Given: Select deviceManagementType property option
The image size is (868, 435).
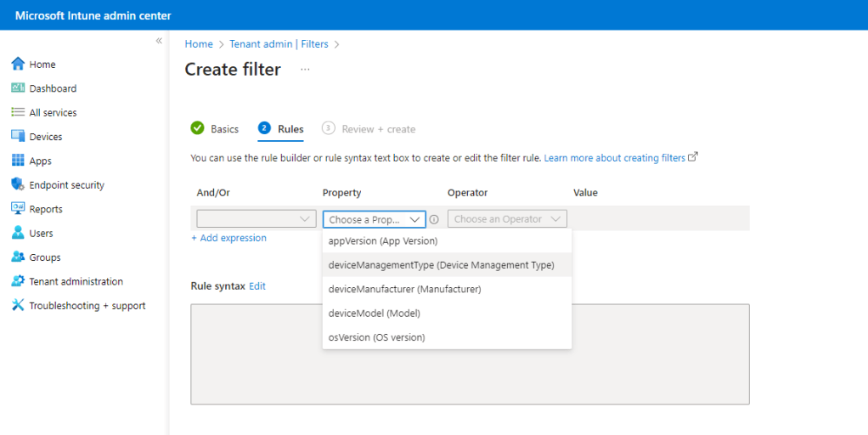Looking at the screenshot, I should (x=441, y=265).
